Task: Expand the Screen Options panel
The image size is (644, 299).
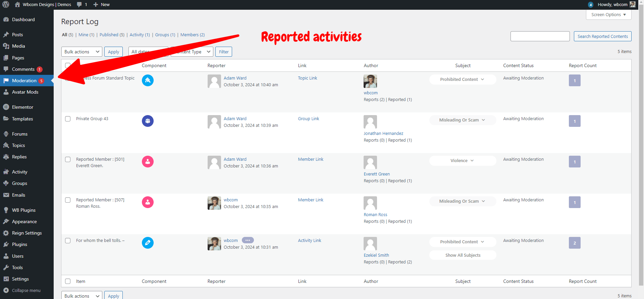Action: pos(608,15)
